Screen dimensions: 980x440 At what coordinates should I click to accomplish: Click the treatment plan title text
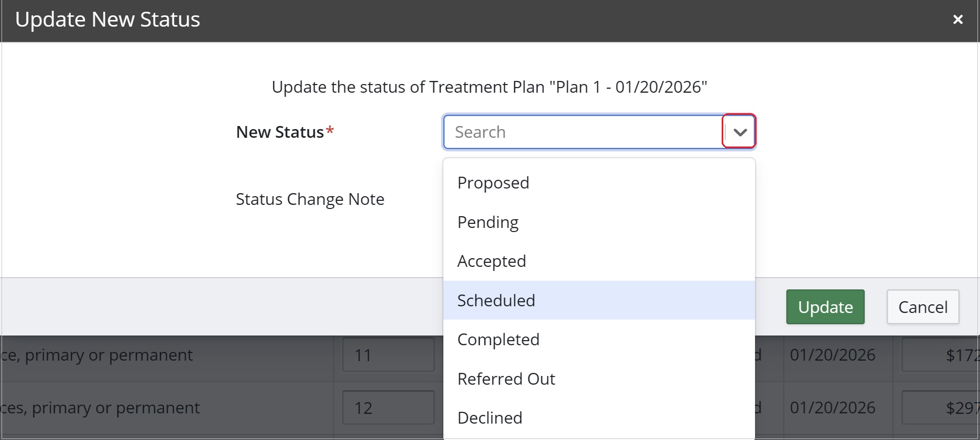tap(489, 87)
